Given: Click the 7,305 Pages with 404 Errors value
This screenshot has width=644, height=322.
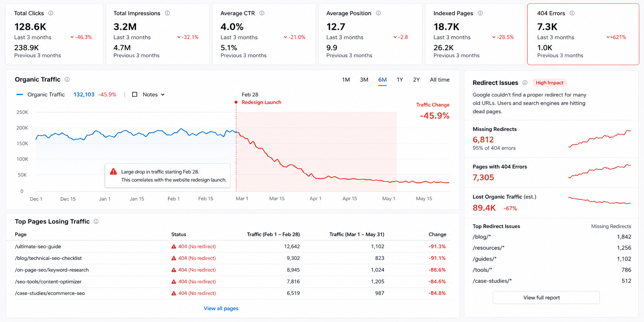Looking at the screenshot, I should coord(483,178).
